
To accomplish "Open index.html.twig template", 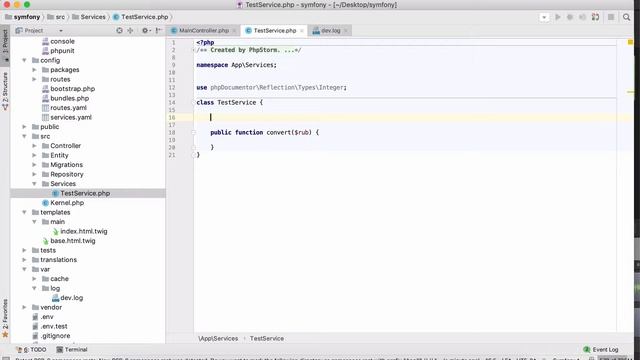I will pos(84,231).
